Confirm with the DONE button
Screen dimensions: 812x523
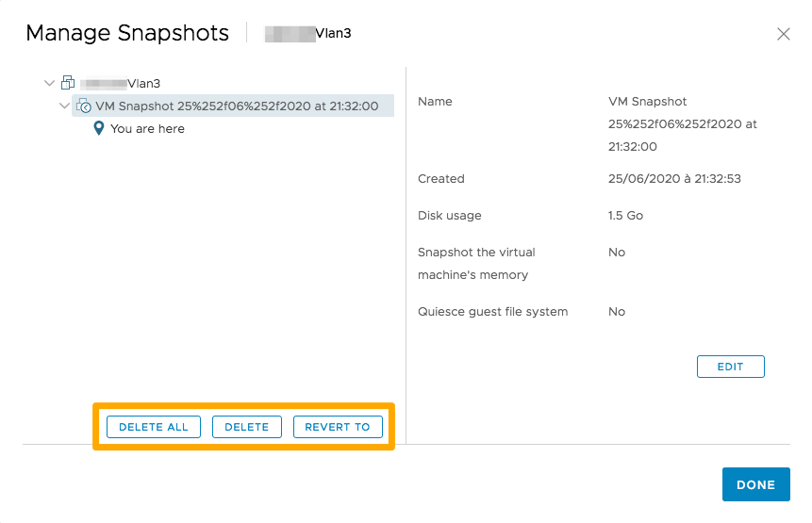click(755, 484)
